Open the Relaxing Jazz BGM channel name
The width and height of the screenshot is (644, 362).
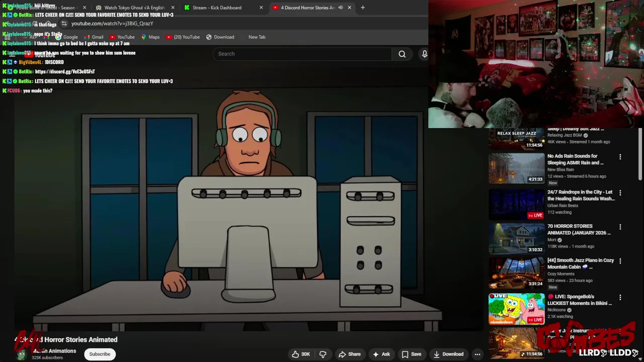565,135
